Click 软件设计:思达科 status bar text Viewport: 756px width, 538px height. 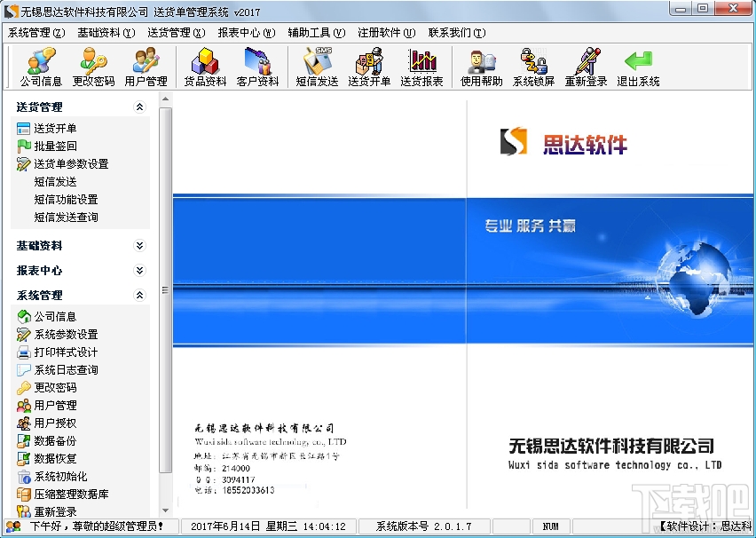[x=706, y=526]
